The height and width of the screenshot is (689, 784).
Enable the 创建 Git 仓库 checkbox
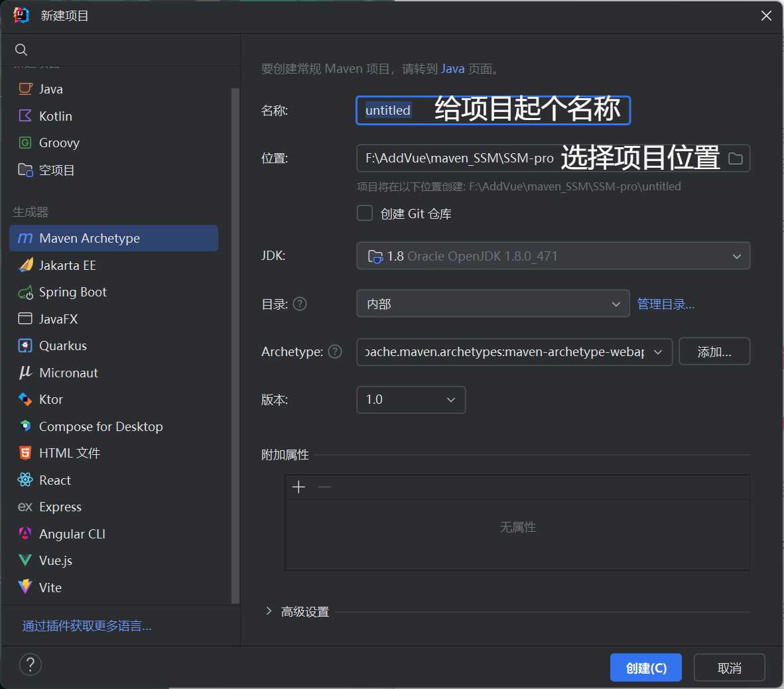click(365, 213)
